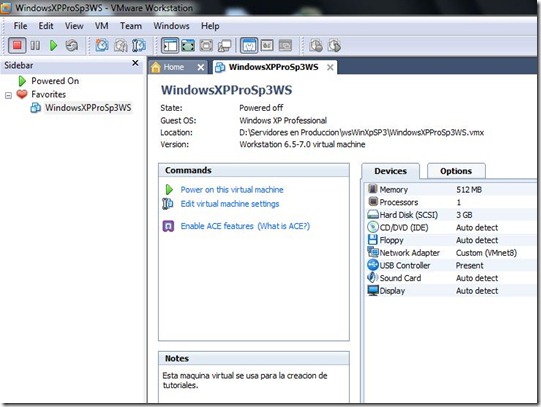Click the 3 GB hard disk value
Image resolution: width=541 pixels, height=407 pixels.
click(x=464, y=215)
